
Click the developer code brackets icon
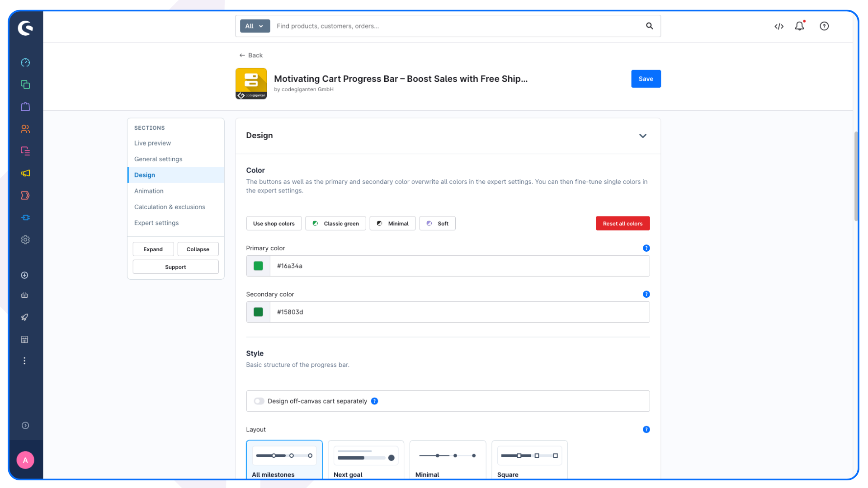pyautogui.click(x=778, y=26)
